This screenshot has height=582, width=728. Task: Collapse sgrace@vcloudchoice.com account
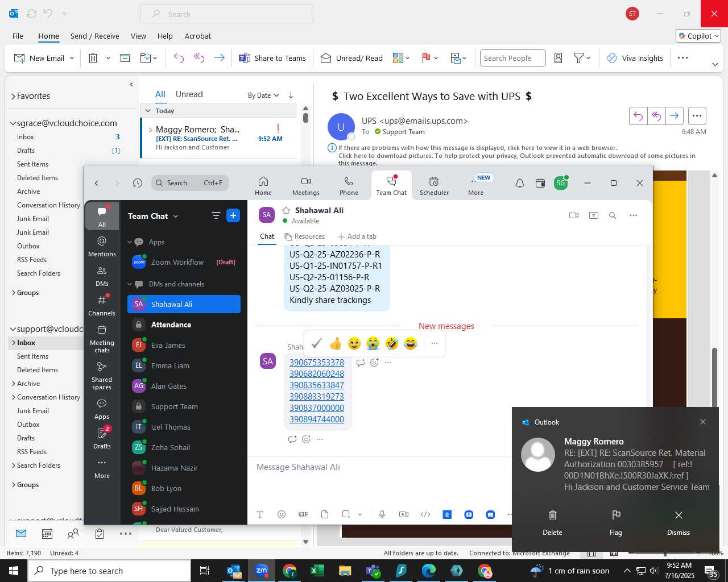[x=13, y=123]
